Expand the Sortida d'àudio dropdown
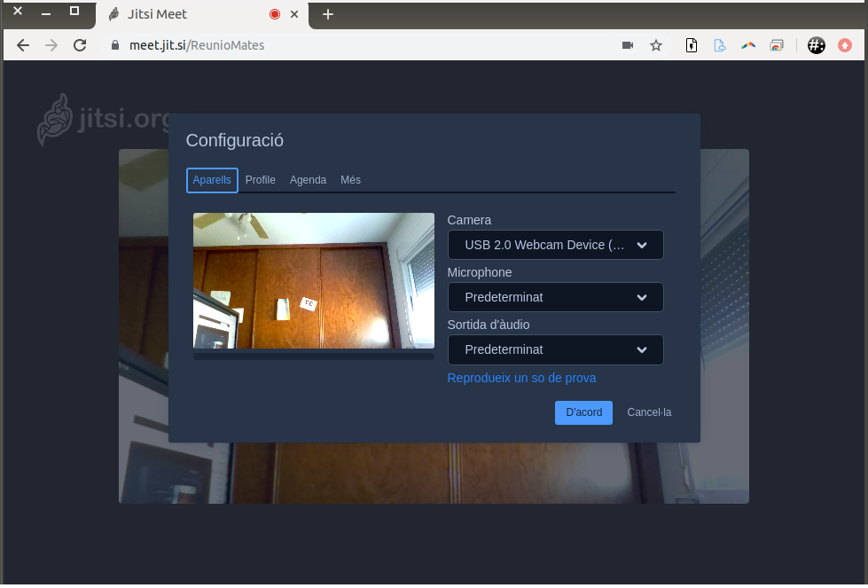868x588 pixels. point(555,349)
